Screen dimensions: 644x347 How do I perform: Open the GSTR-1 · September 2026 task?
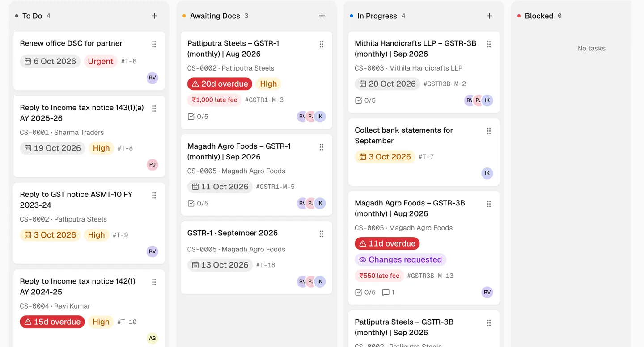click(x=233, y=233)
